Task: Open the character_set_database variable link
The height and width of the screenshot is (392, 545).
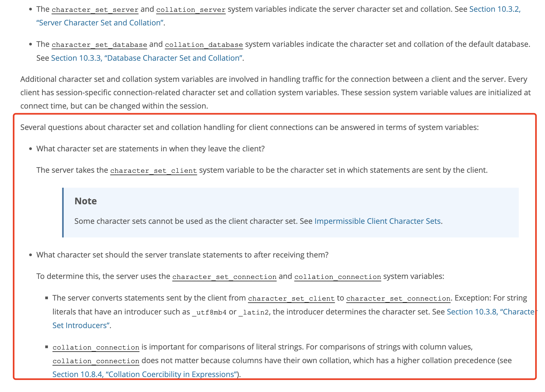Action: coord(99,45)
